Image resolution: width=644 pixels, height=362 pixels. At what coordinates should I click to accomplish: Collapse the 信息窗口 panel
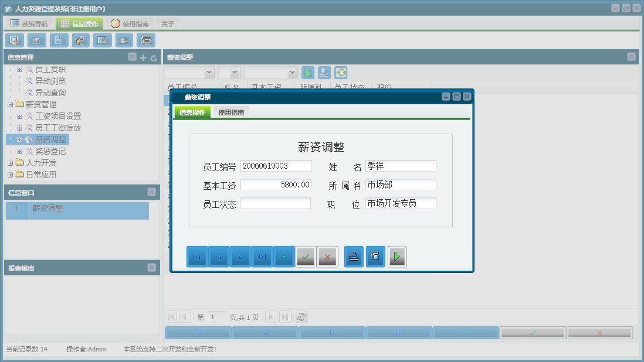coord(151,192)
